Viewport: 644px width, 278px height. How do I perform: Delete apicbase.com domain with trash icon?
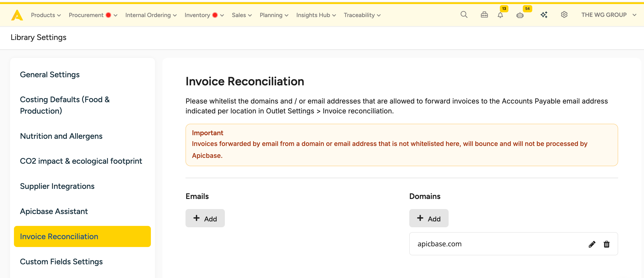click(x=606, y=244)
